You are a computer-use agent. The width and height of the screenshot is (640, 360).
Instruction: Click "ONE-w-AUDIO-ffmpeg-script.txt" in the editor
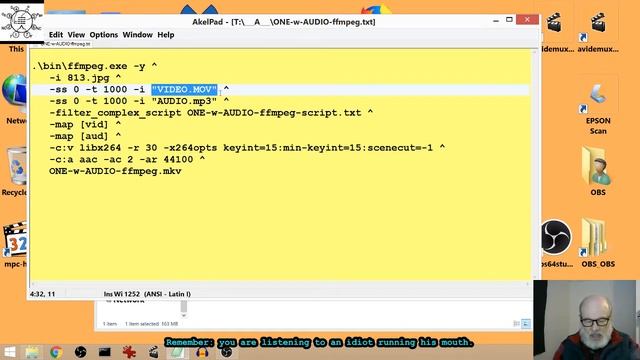click(274, 113)
